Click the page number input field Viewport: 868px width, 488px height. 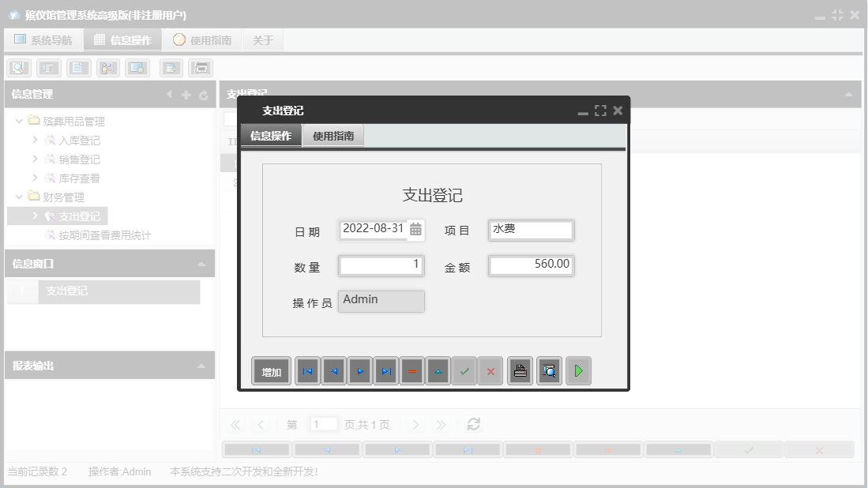pos(323,424)
